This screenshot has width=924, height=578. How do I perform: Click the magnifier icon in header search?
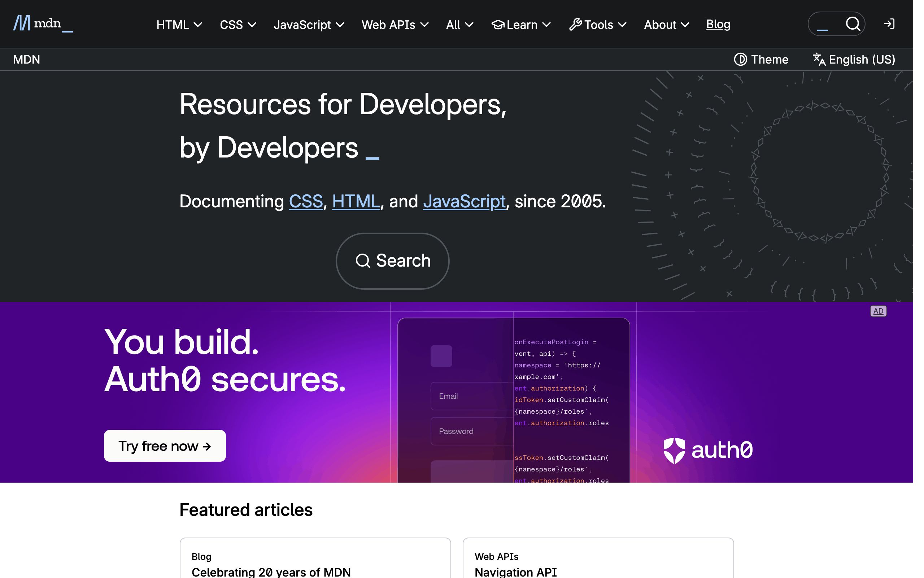(853, 24)
